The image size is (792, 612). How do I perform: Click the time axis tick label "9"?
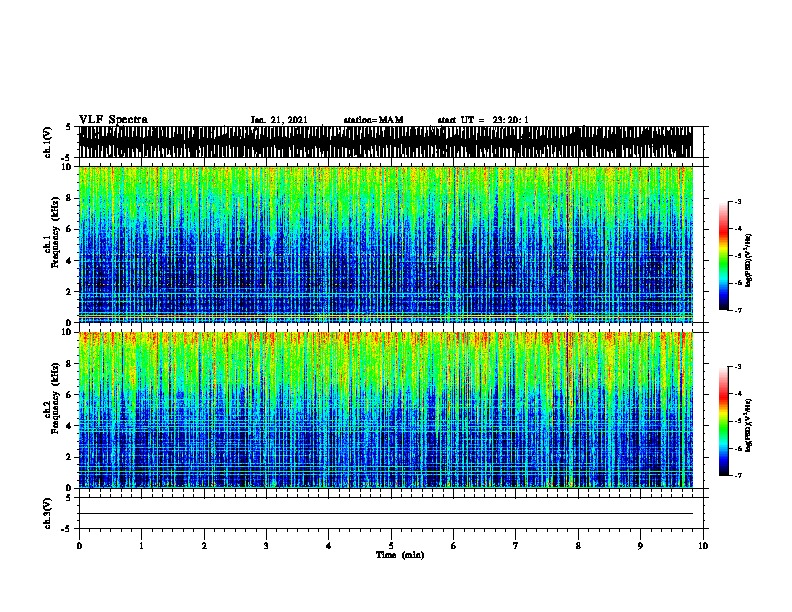coord(640,546)
